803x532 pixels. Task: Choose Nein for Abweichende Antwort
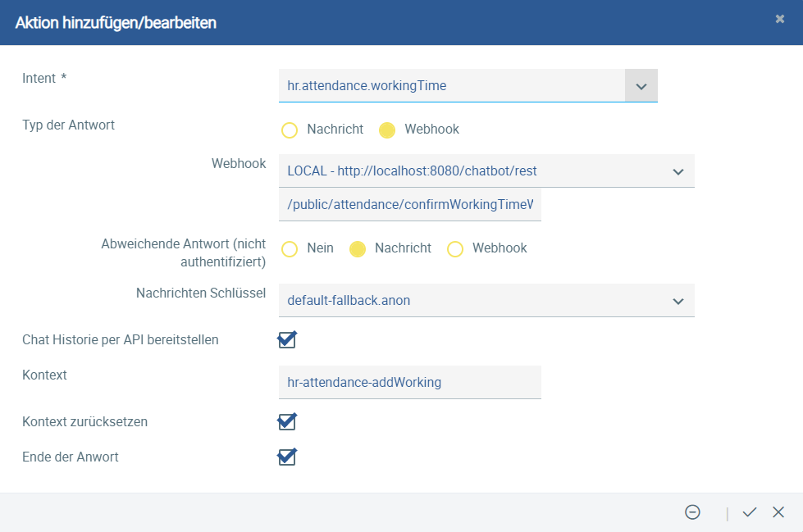tap(290, 249)
